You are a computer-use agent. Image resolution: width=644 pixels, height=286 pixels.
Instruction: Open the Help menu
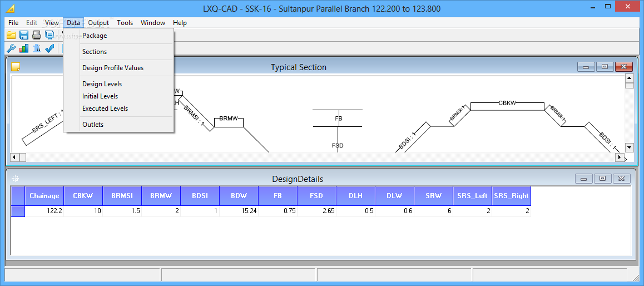pos(180,23)
